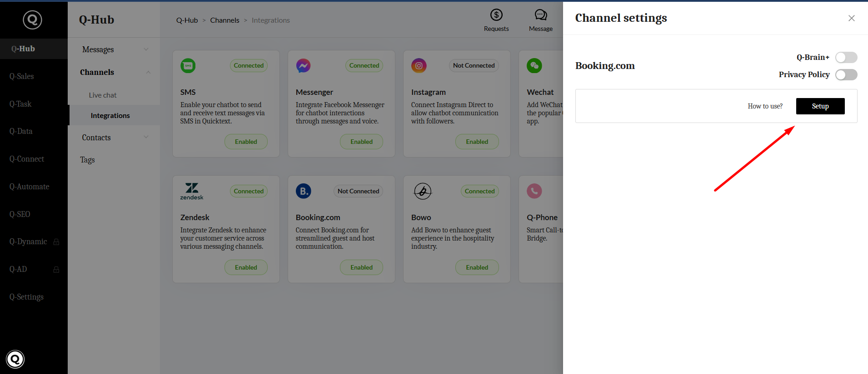This screenshot has height=374, width=868.
Task: Toggle the Enabled button on Zendesk card
Action: point(246,267)
